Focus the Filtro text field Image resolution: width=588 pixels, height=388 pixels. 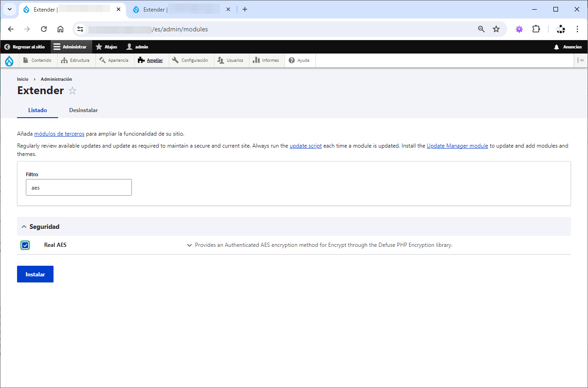pos(79,187)
